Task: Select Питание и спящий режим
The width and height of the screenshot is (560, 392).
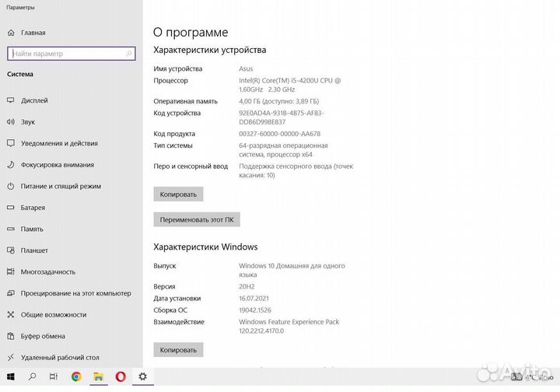Action: (61, 186)
